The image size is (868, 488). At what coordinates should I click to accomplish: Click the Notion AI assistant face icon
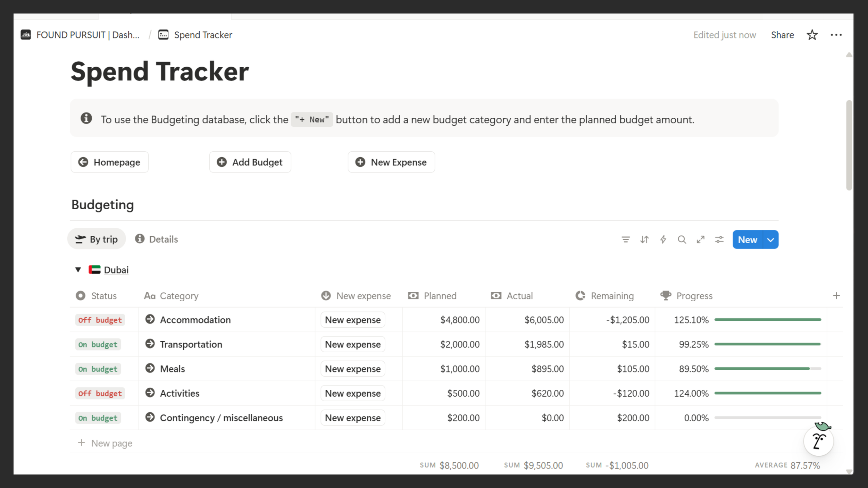point(819,441)
